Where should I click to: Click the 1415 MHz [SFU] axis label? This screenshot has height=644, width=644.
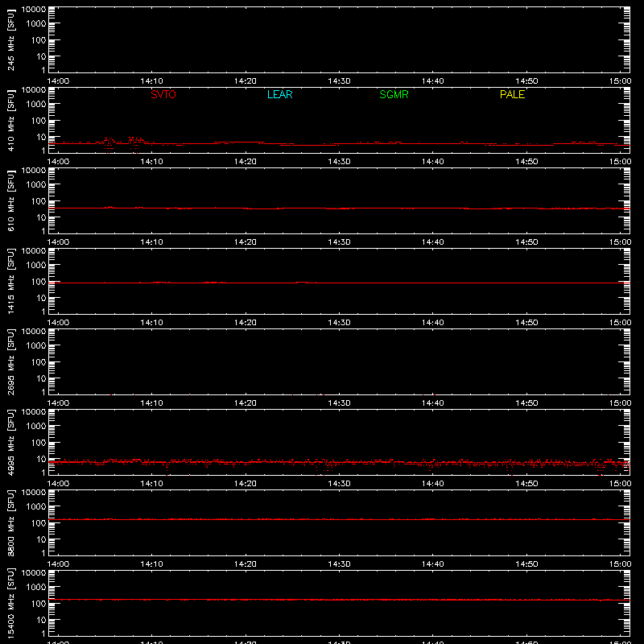click(10, 281)
